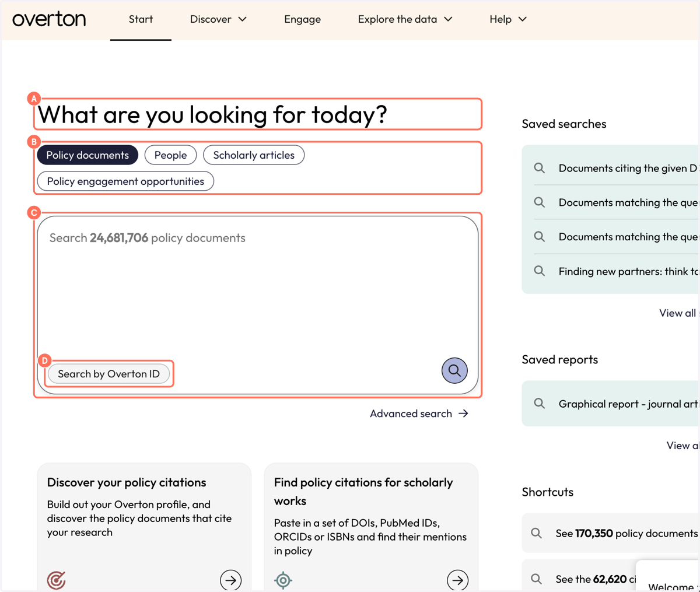Open the Start tab
The width and height of the screenshot is (700, 592).
(141, 19)
